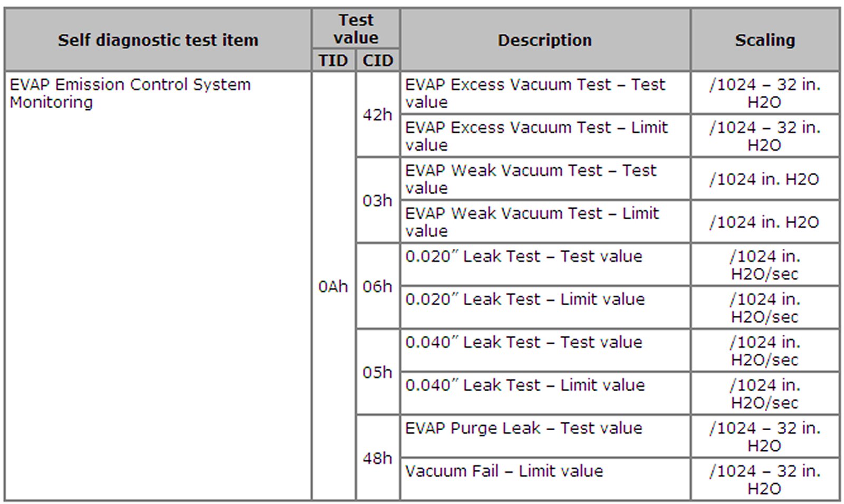844x504 pixels.
Task: Click the Scaling column header
Action: coord(765,40)
